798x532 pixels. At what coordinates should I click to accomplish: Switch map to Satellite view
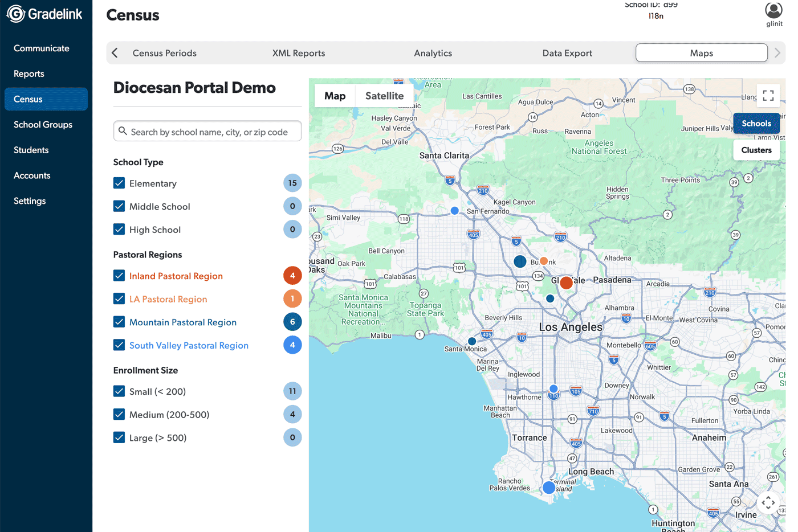384,96
